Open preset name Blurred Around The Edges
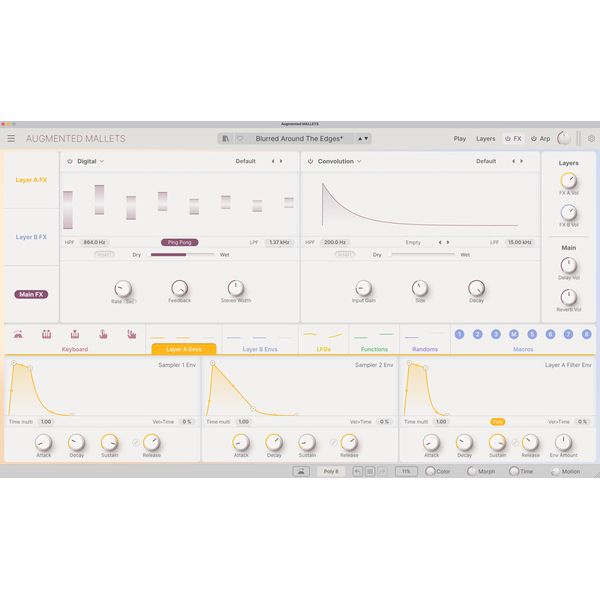The width and height of the screenshot is (600, 600). coord(299,139)
